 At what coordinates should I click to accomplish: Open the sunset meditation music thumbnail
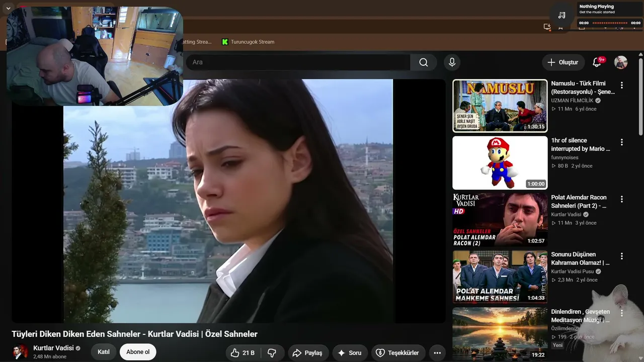(500, 334)
